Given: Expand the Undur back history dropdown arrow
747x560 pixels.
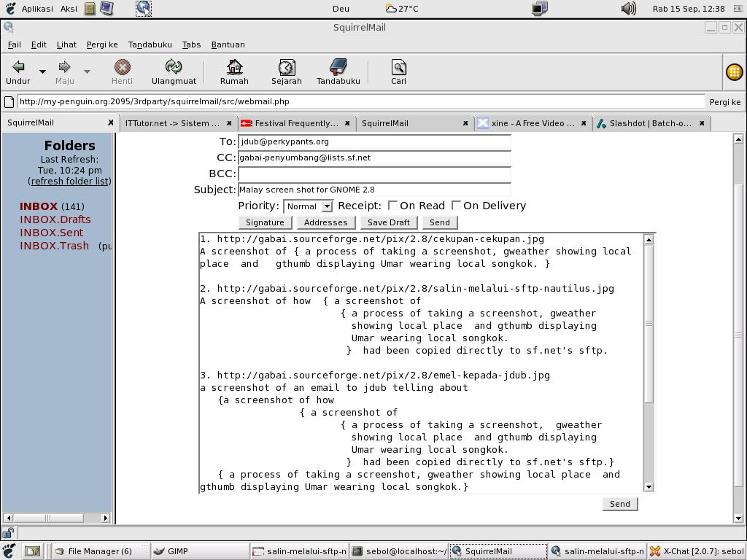Looking at the screenshot, I should [x=42, y=71].
